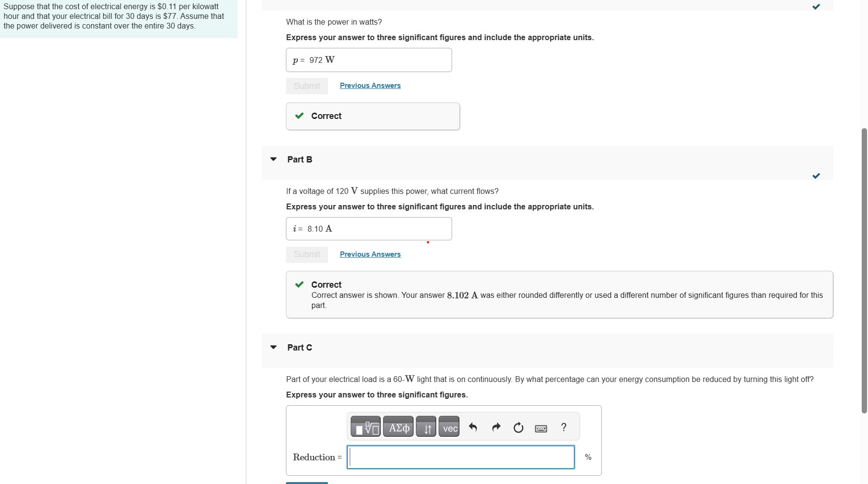This screenshot has height=484, width=868.
Task: Collapse the Part B section
Action: [x=273, y=159]
